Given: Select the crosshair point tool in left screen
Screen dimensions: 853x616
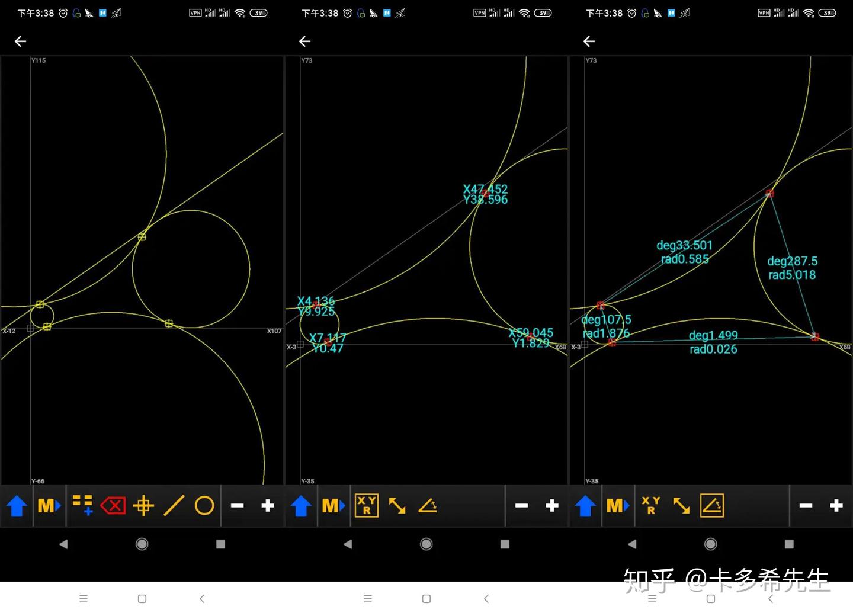Looking at the screenshot, I should point(143,506).
